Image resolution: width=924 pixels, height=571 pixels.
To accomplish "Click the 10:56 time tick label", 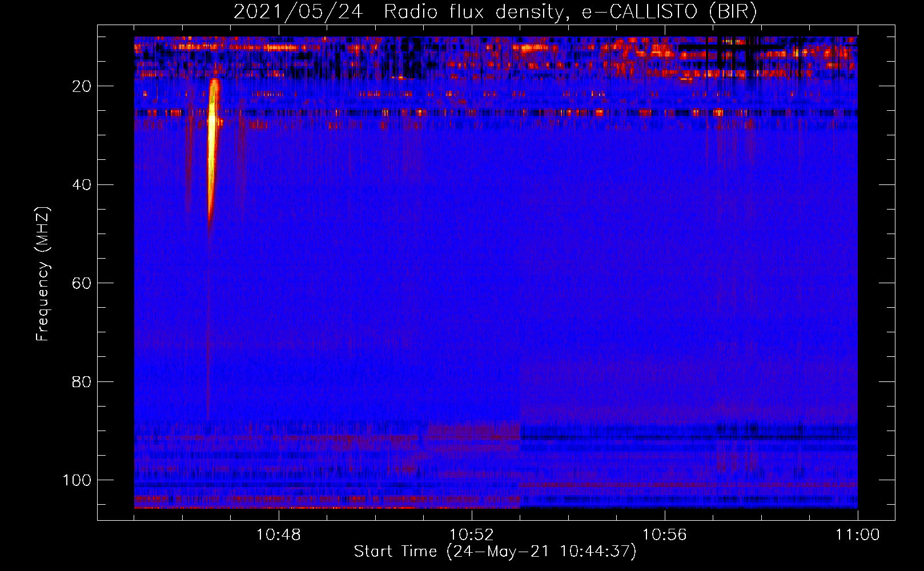I will pos(665,535).
